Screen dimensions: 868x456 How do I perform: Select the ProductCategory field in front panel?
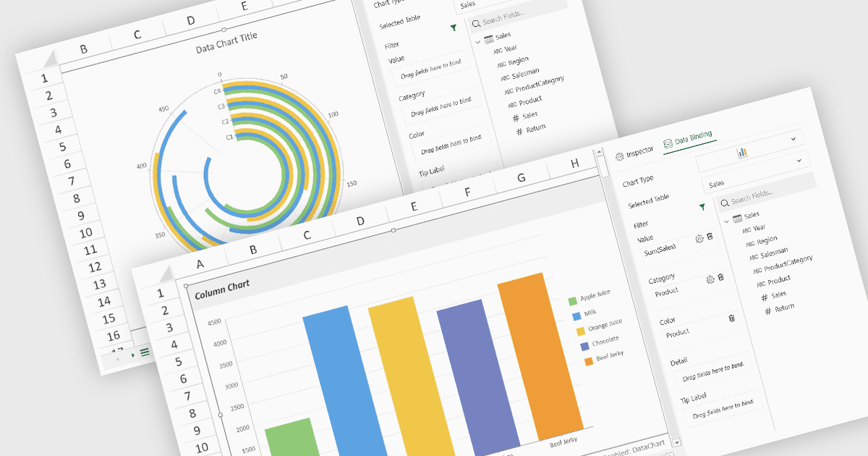pyautogui.click(x=783, y=264)
